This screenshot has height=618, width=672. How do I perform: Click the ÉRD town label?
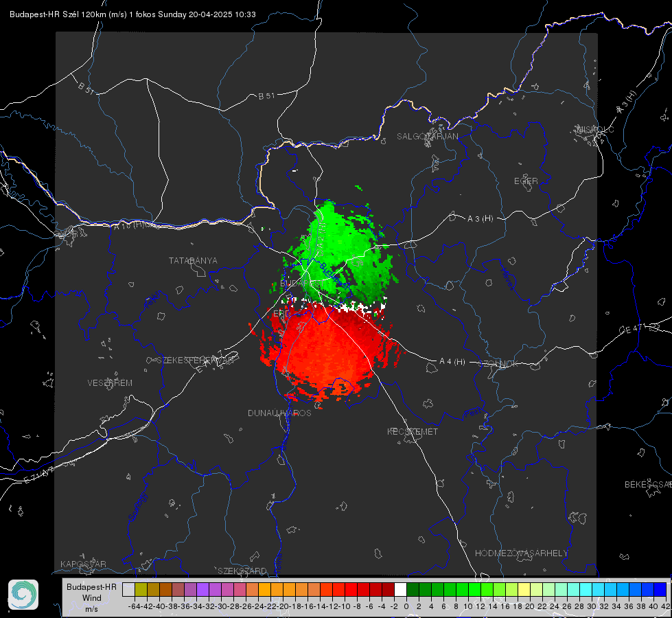pyautogui.click(x=281, y=314)
